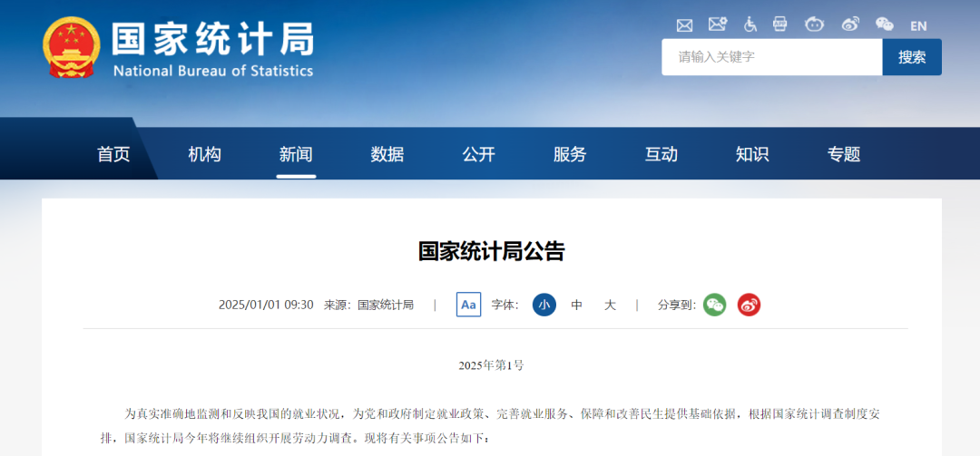Viewport: 980px width, 456px height.
Task: Share the article via red Weibo icon
Action: click(749, 305)
